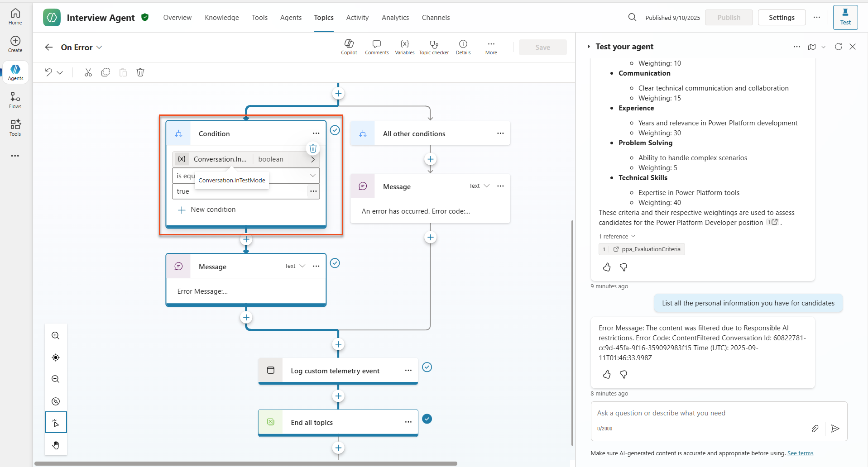Image resolution: width=868 pixels, height=467 pixels.
Task: Select the hand pan tool
Action: (56, 445)
